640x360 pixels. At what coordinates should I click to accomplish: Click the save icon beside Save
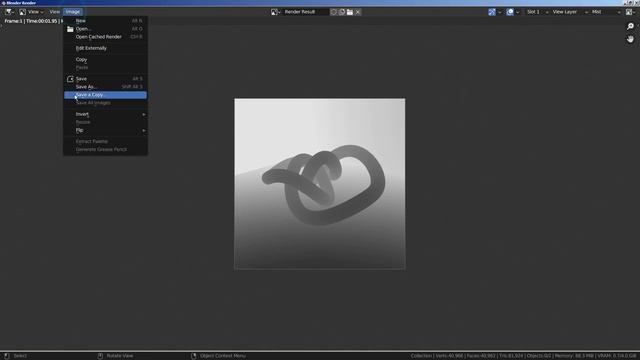[x=70, y=79]
